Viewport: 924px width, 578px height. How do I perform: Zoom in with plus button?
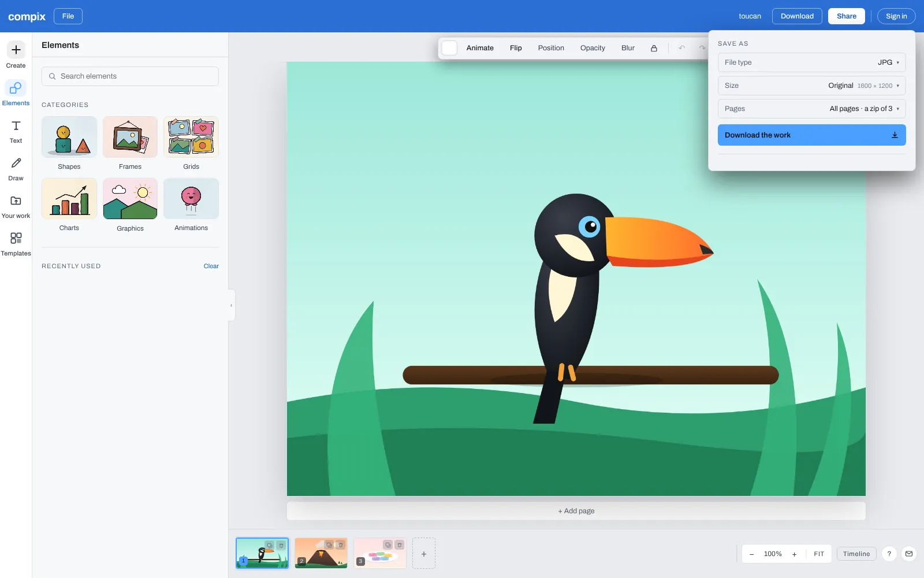[794, 554]
